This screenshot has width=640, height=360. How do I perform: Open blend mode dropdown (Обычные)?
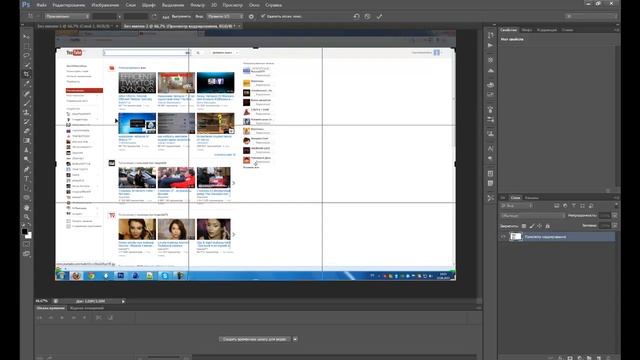pos(533,216)
